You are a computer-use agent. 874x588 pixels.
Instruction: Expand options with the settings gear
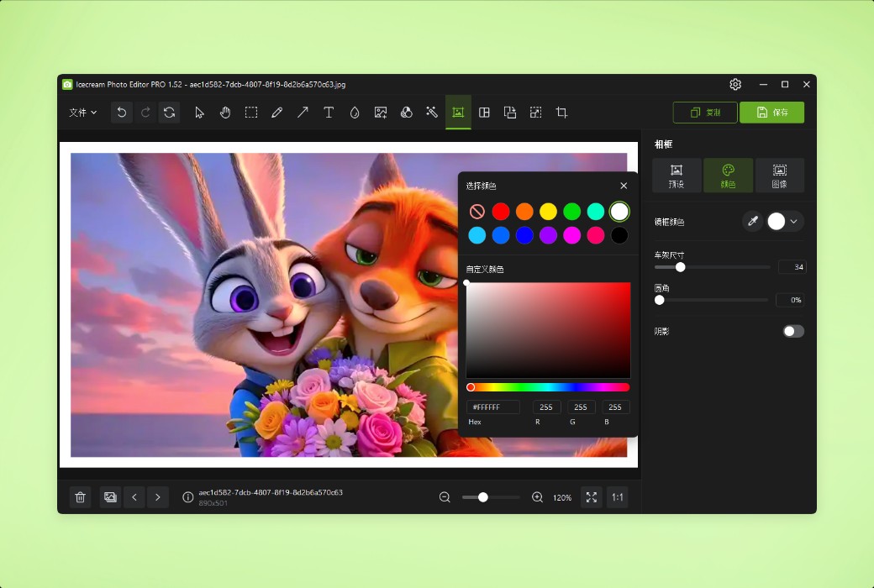735,84
